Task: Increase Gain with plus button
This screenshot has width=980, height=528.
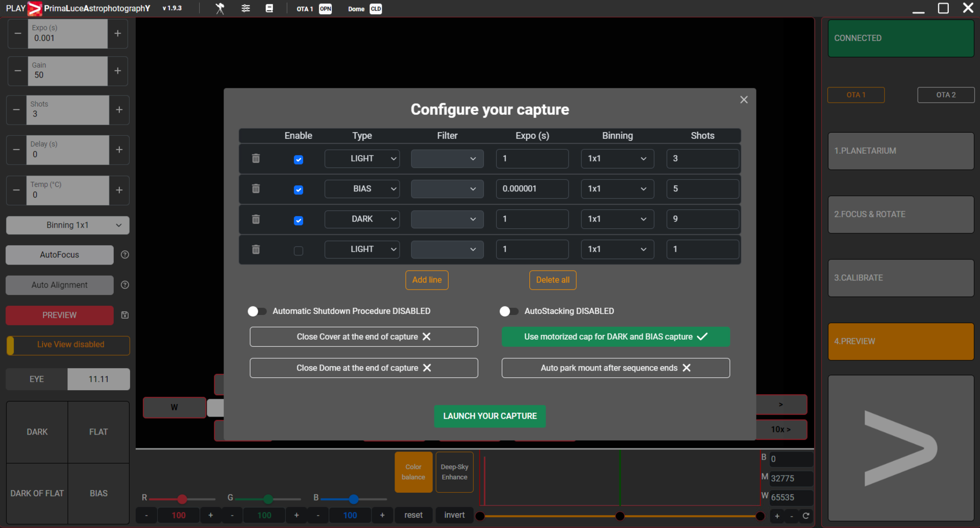Action: 117,71
